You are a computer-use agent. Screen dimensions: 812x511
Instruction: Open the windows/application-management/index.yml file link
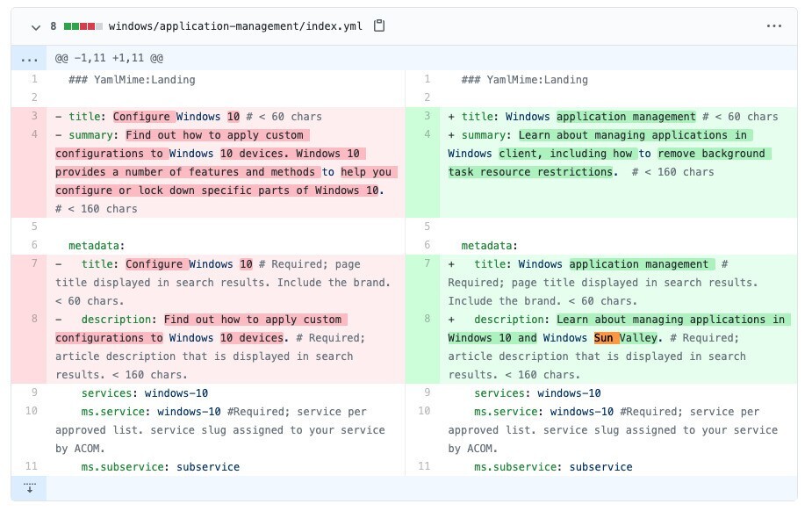235,26
